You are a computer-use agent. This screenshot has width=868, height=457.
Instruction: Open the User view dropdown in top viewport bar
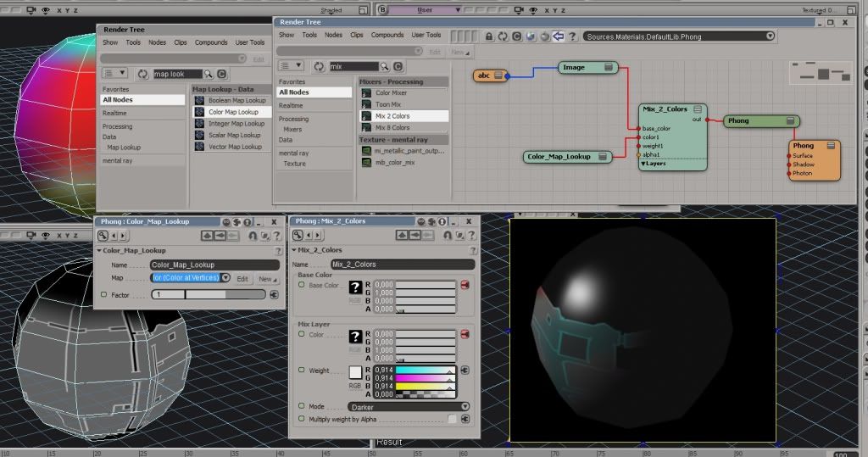(x=426, y=10)
